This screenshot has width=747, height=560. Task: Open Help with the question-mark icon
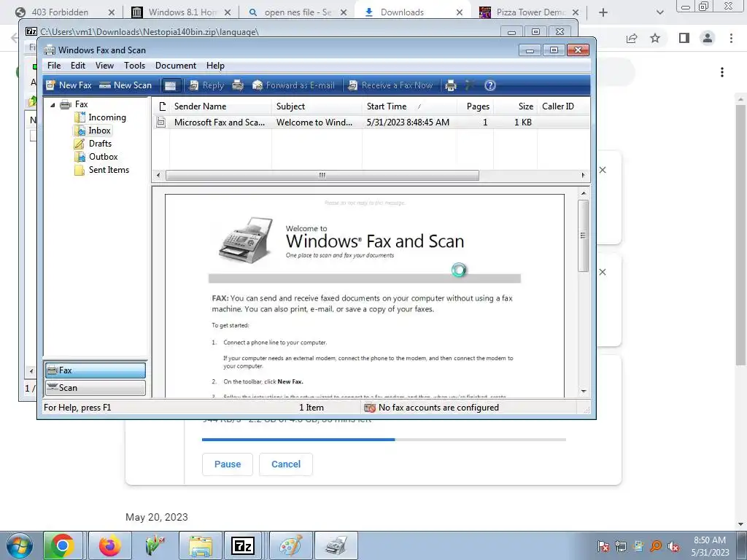click(x=489, y=85)
